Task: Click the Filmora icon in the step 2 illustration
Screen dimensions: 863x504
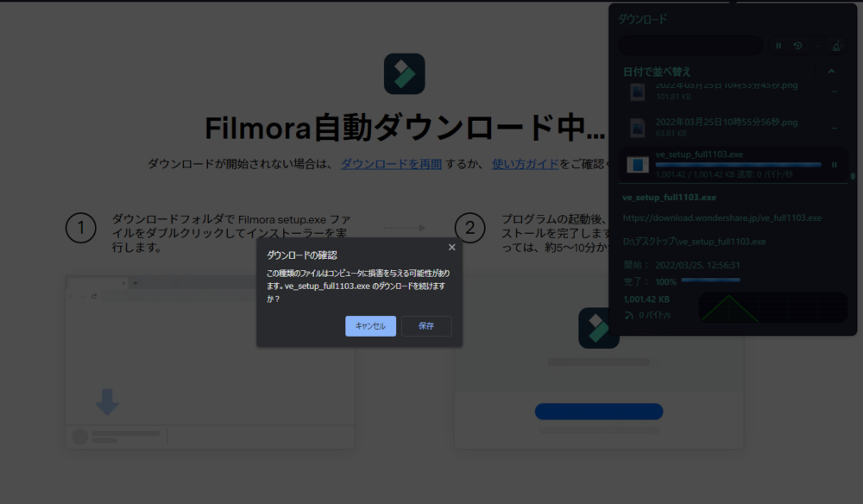Action: pos(599,329)
